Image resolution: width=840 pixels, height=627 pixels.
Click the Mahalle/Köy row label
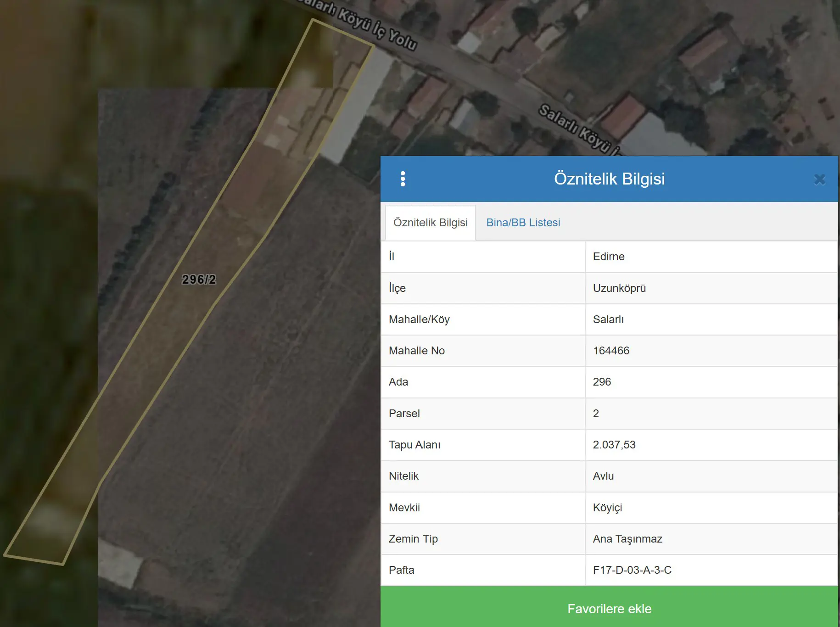point(419,319)
